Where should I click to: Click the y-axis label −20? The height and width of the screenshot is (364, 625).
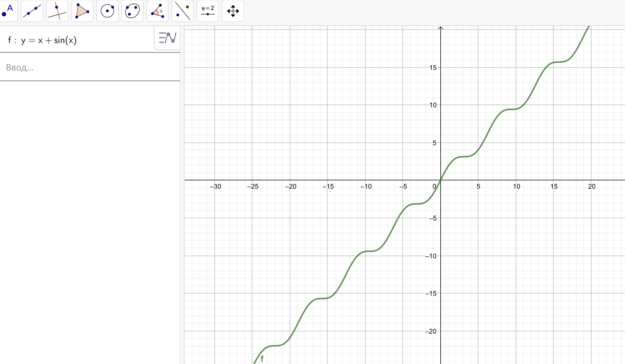(431, 331)
